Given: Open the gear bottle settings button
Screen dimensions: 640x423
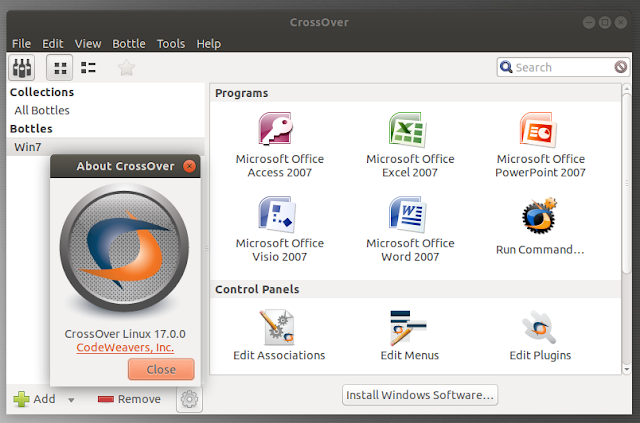Looking at the screenshot, I should tap(189, 399).
